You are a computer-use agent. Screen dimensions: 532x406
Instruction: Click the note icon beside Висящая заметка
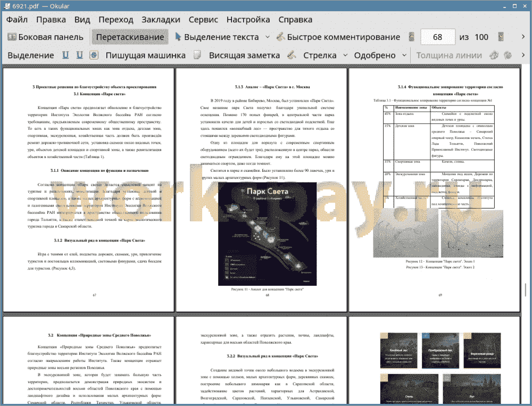197,55
